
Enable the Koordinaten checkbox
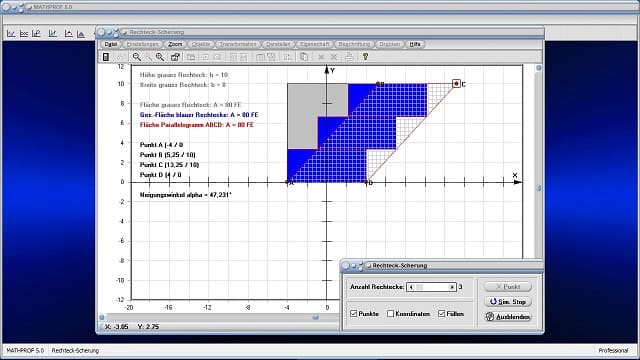[390, 313]
